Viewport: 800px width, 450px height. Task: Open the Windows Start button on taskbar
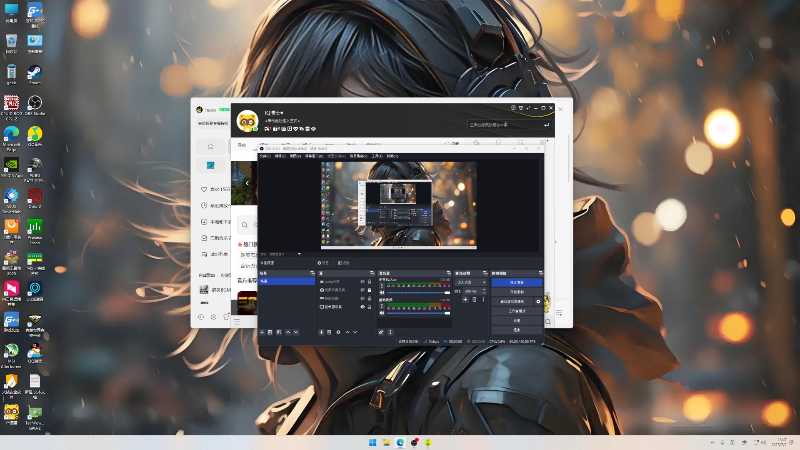[372, 442]
